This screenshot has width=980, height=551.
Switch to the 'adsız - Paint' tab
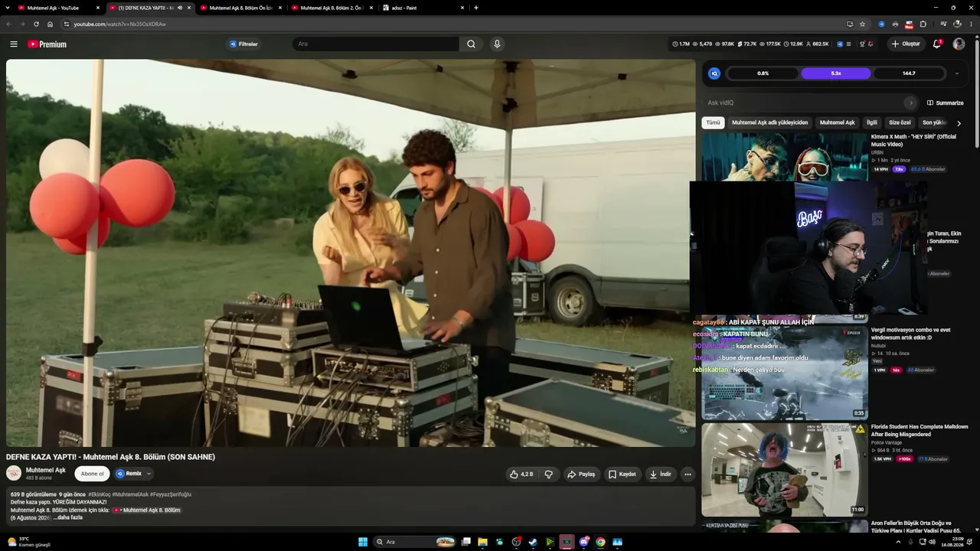[425, 8]
